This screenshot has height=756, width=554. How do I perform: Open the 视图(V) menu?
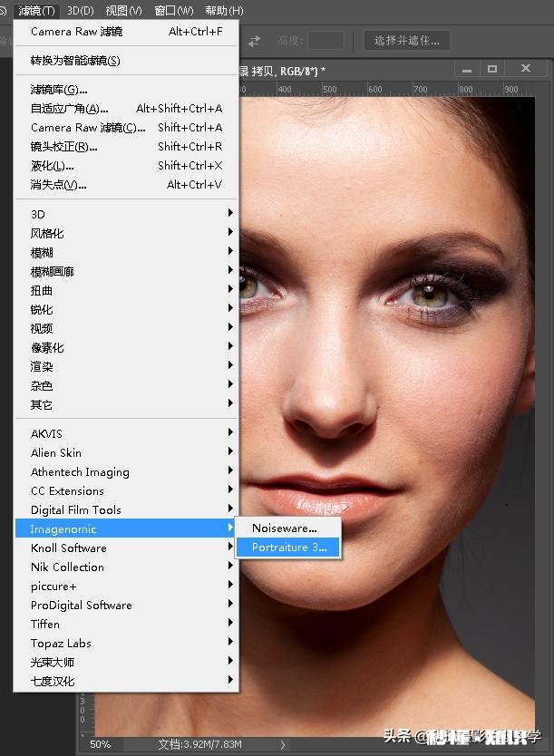click(123, 11)
